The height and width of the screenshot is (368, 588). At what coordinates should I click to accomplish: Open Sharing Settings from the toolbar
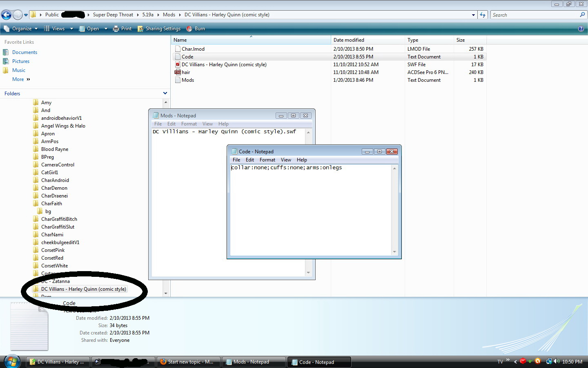point(159,29)
